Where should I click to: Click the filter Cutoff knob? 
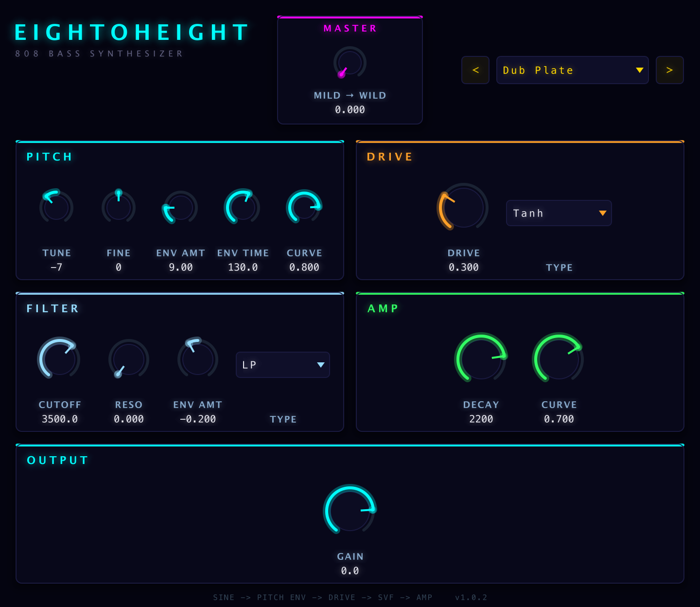60,358
